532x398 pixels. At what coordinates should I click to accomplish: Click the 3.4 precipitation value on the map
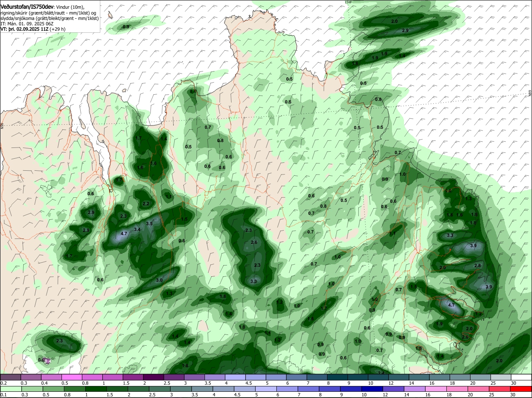tap(137, 229)
